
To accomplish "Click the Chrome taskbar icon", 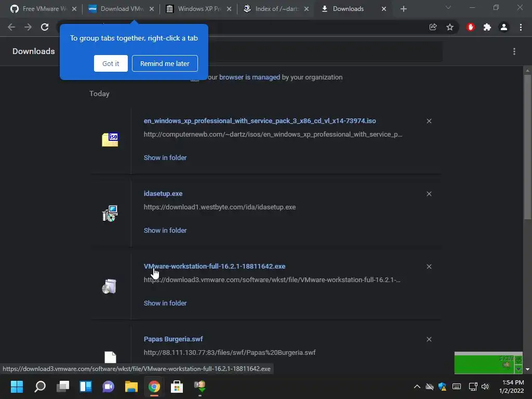I will pyautogui.click(x=154, y=387).
